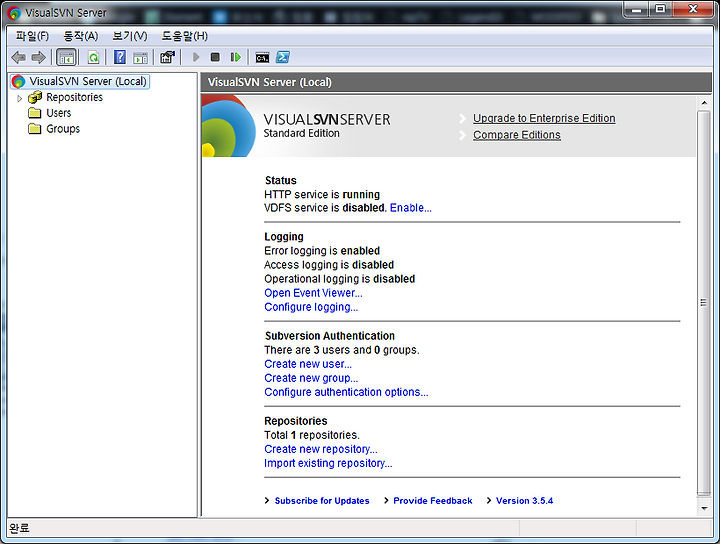720x544 pixels.
Task: Click Create new repository... link
Action: (x=321, y=449)
